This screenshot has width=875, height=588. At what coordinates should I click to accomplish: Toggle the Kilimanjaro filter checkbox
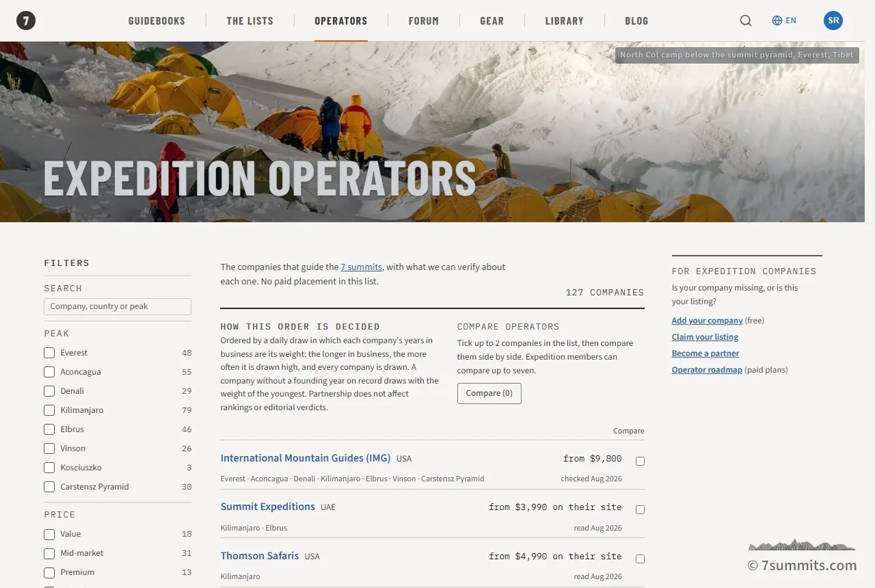[x=49, y=410]
